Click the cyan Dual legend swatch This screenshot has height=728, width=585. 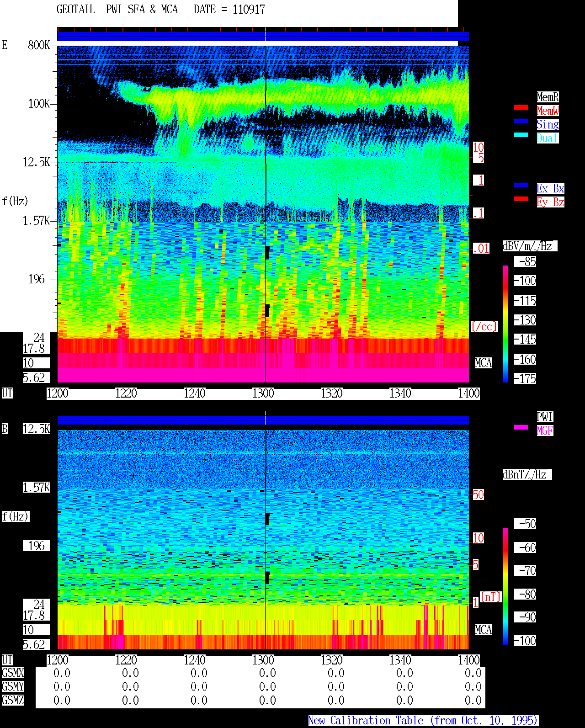(521, 135)
